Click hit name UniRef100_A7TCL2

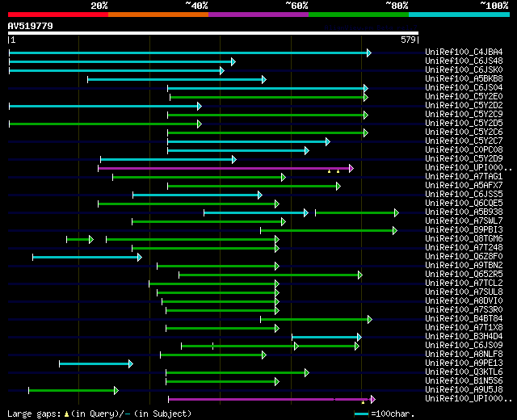pos(464,283)
